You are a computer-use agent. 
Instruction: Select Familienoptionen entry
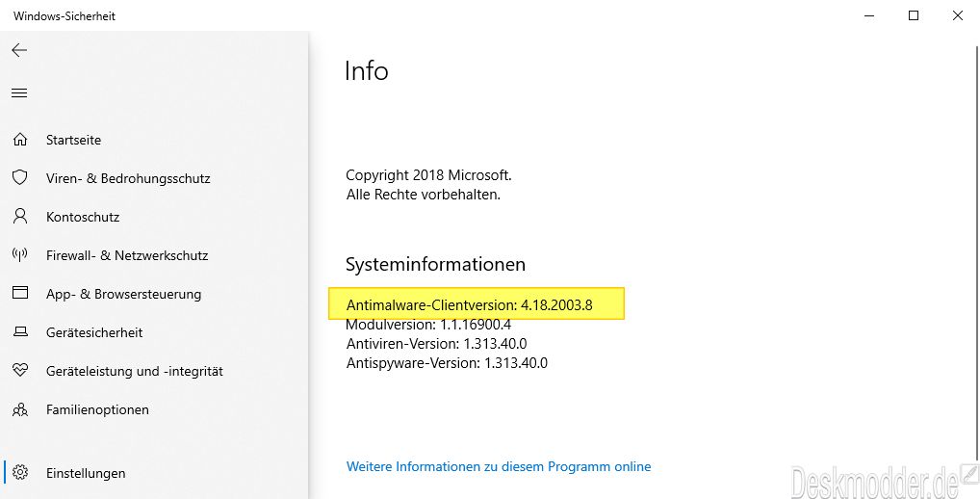[97, 409]
